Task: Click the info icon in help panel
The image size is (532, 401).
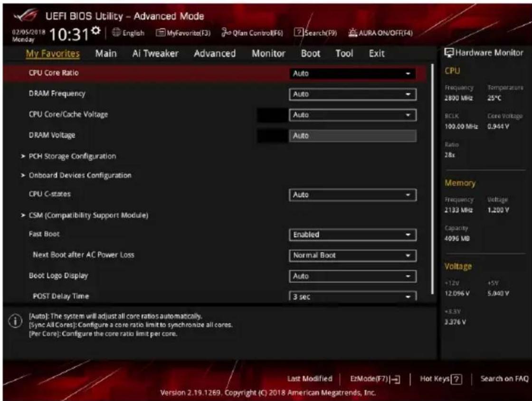Action: 15,321
